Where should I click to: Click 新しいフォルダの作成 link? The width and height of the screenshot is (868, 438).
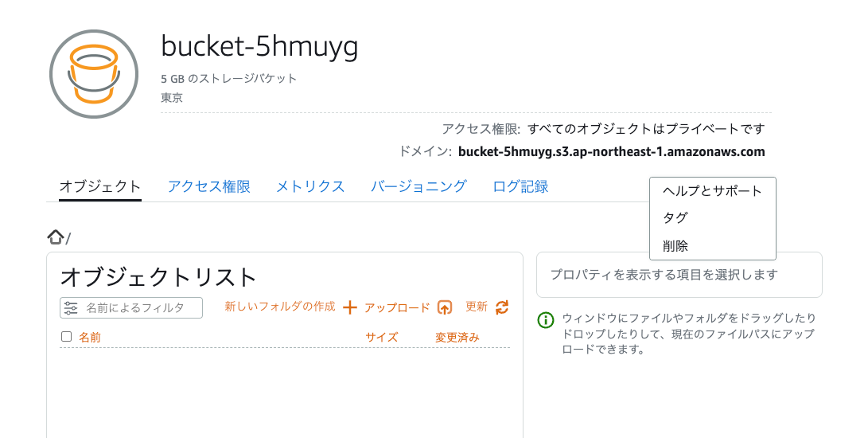click(x=280, y=307)
